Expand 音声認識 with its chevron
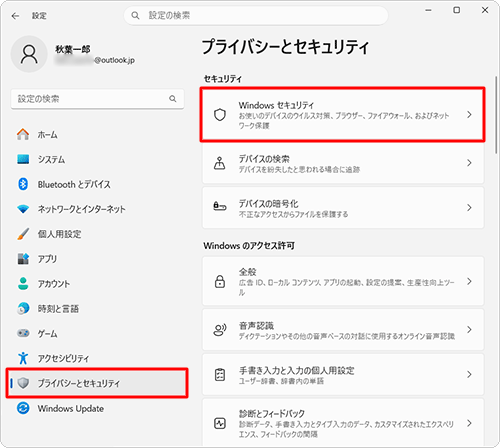This screenshot has height=448, width=500. click(469, 330)
